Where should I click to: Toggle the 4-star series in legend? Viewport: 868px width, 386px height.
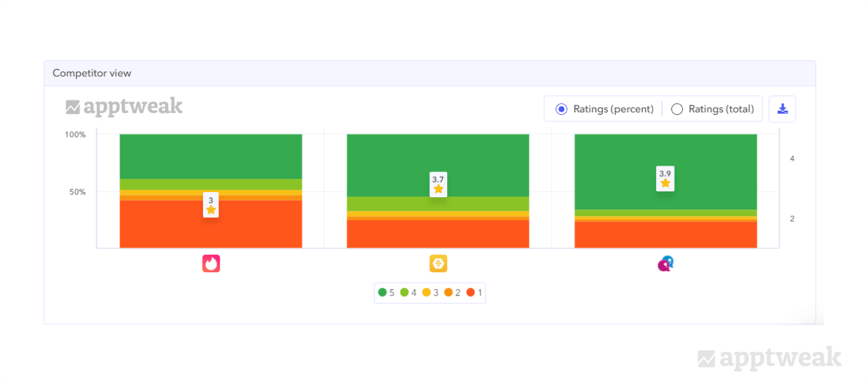coord(408,292)
